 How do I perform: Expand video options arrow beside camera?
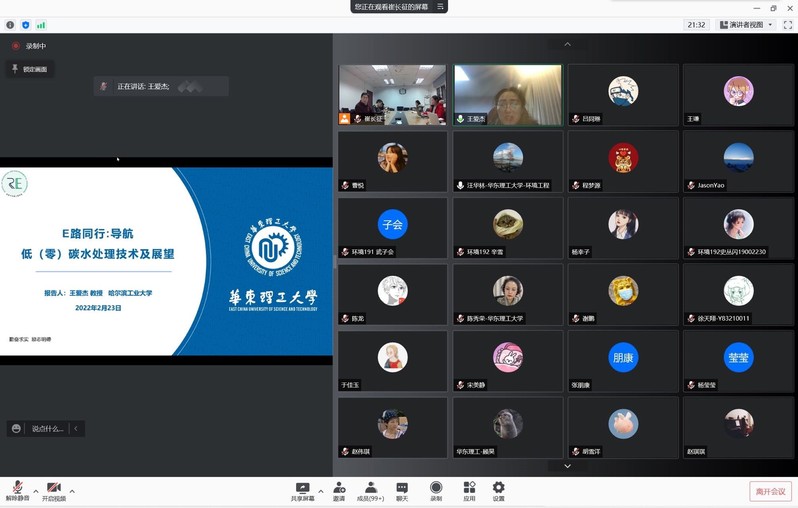[x=72, y=491]
